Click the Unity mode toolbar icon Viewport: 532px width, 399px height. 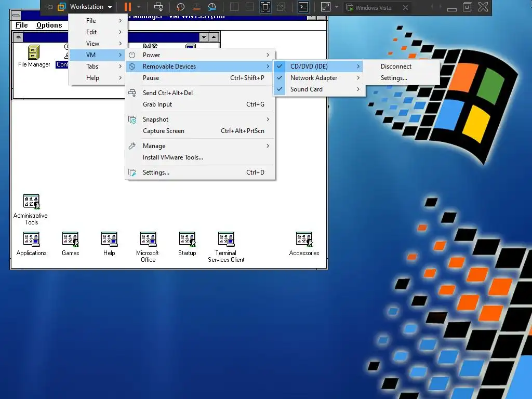point(281,7)
